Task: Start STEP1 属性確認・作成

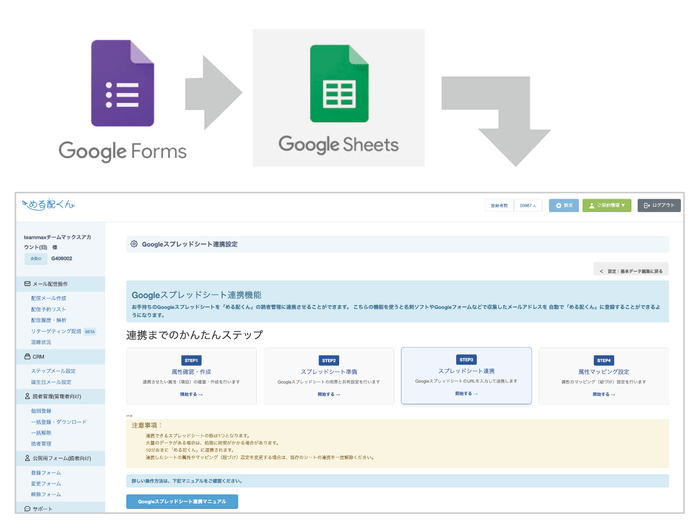Action: (190, 395)
